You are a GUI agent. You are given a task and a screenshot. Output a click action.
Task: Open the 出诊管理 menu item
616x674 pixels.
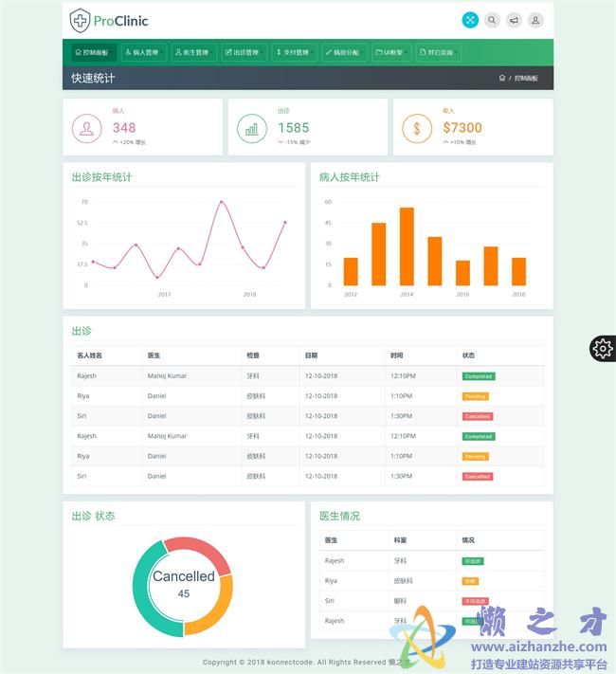click(x=244, y=53)
